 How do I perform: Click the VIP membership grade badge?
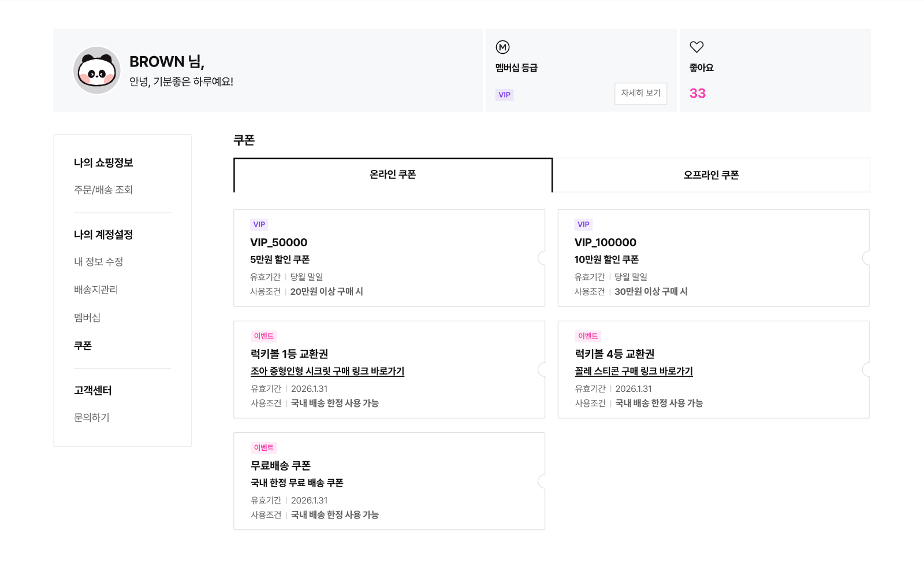(504, 95)
